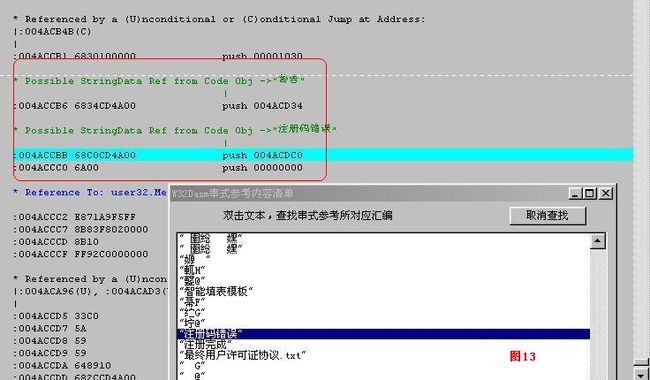This screenshot has width=650, height=380.
Task: Maximize the string reference list dialog
Action: tap(589, 194)
